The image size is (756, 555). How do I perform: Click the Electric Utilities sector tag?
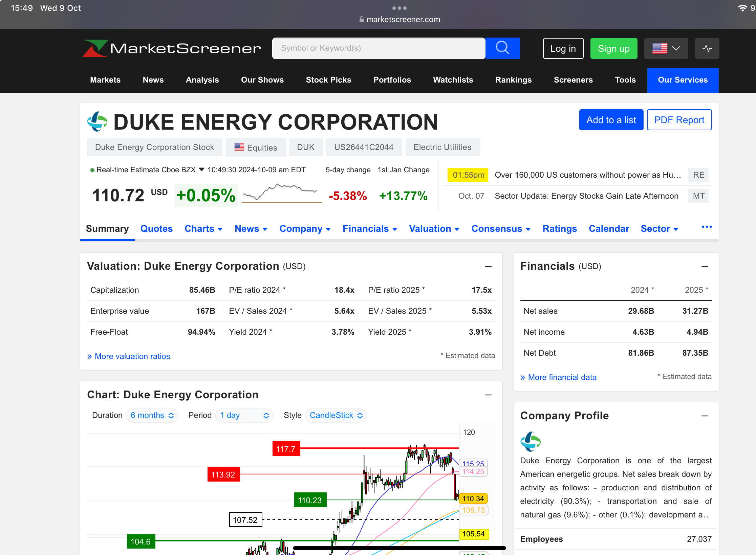click(x=442, y=147)
